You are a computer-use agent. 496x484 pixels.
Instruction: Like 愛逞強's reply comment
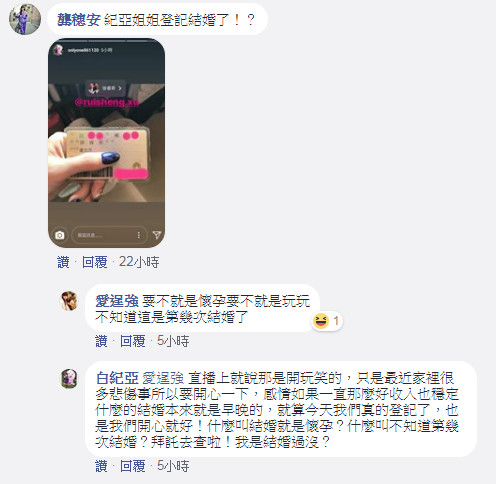tap(101, 341)
